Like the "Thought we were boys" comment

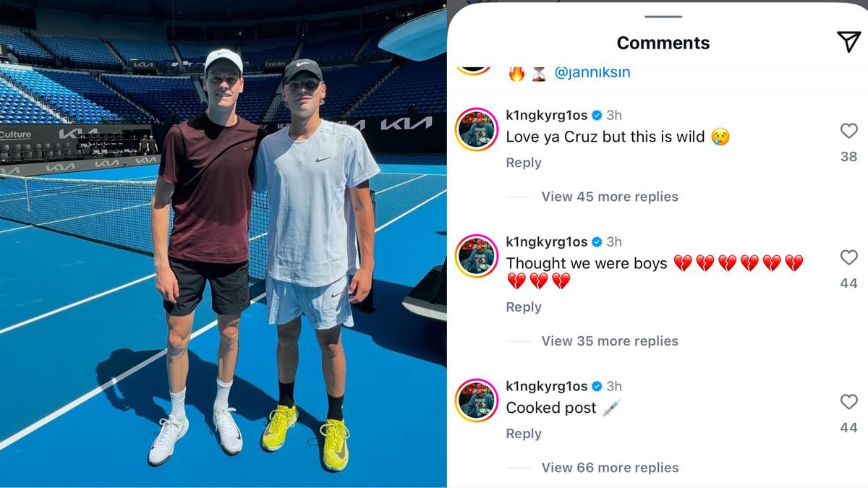point(848,257)
